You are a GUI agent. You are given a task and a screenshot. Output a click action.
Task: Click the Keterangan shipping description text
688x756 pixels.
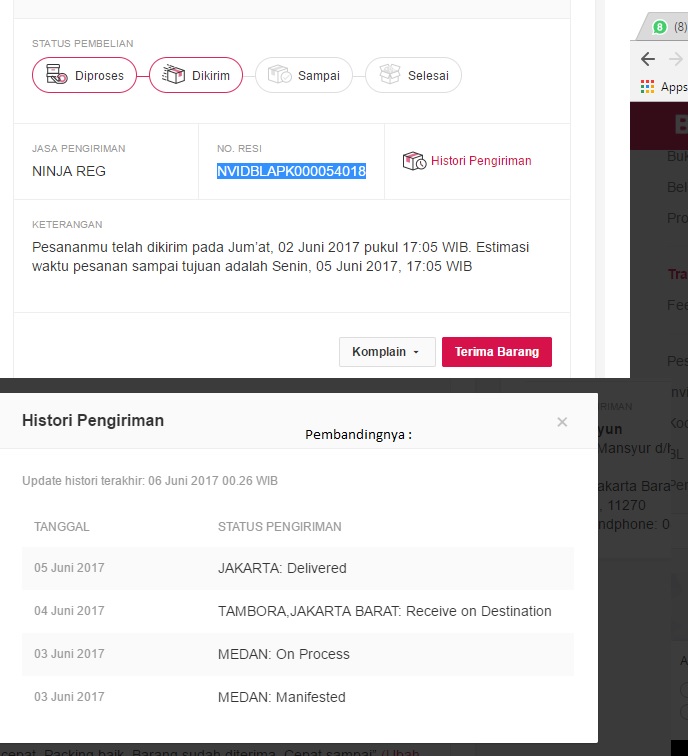point(280,257)
